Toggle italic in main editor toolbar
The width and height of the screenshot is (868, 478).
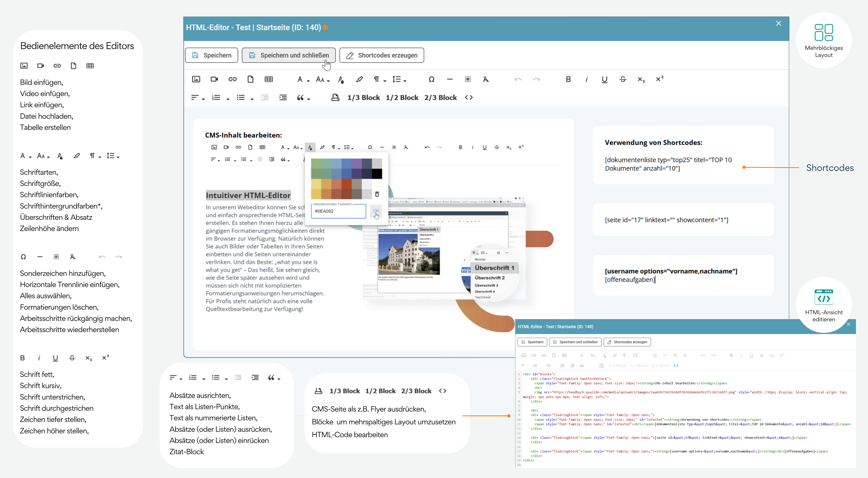point(587,79)
